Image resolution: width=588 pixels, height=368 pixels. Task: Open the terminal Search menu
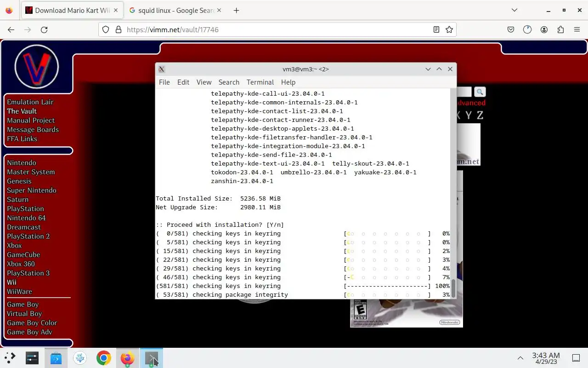coord(229,82)
